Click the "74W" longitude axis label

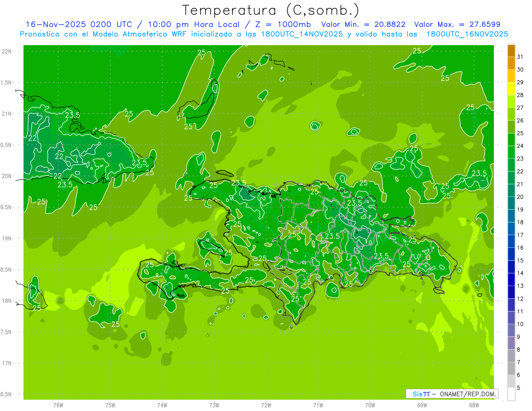click(162, 405)
